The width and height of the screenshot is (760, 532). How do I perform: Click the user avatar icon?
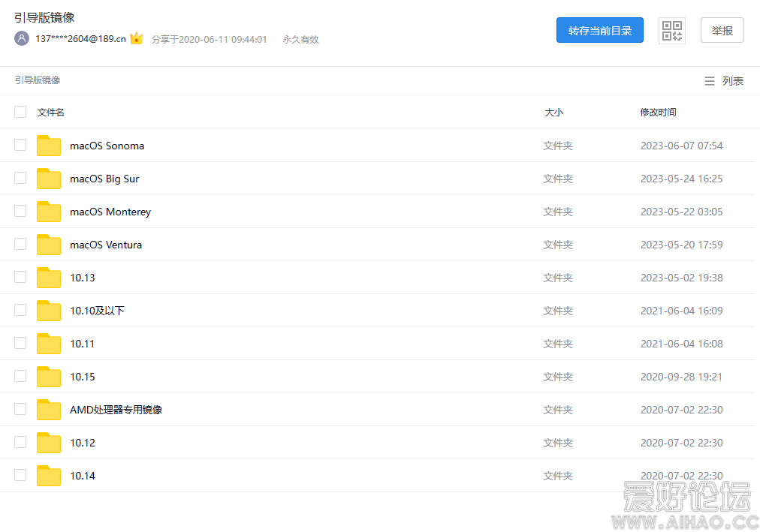(21, 38)
